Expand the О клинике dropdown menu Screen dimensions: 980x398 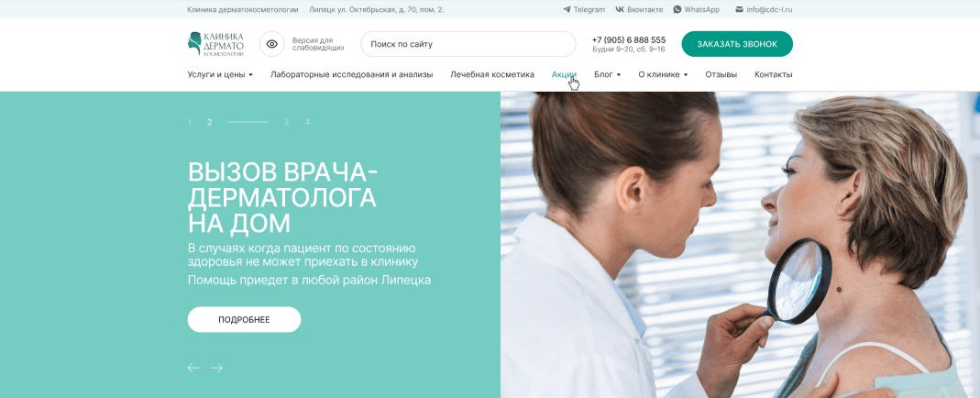tap(663, 74)
